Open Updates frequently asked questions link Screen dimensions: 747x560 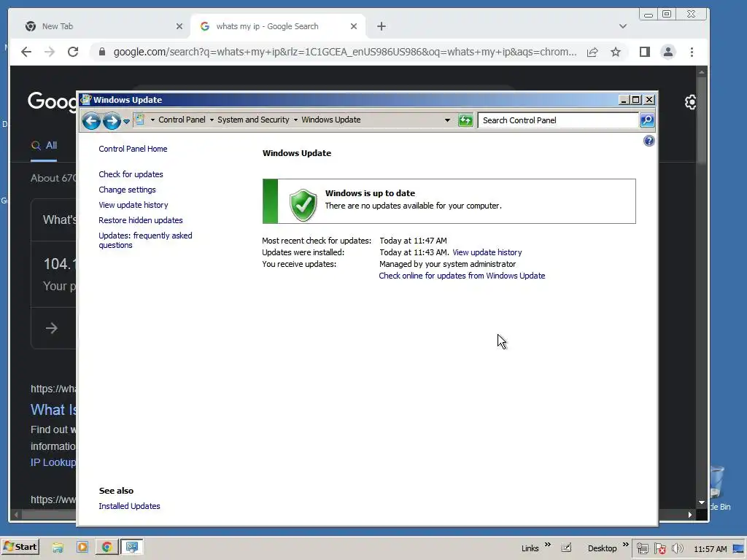tap(145, 240)
